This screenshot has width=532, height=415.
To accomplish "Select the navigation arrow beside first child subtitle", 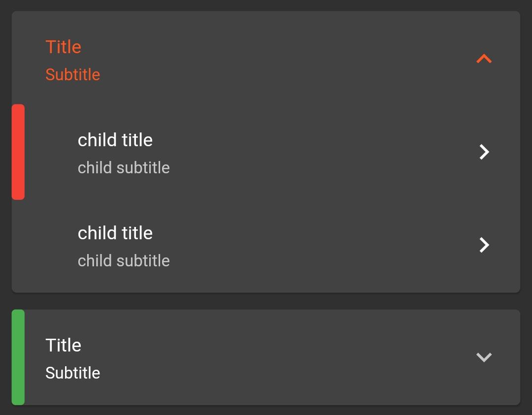I will click(x=484, y=152).
